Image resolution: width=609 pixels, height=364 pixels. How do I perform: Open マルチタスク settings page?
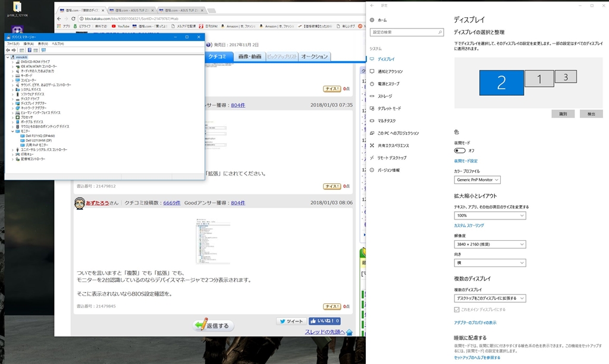tap(387, 121)
